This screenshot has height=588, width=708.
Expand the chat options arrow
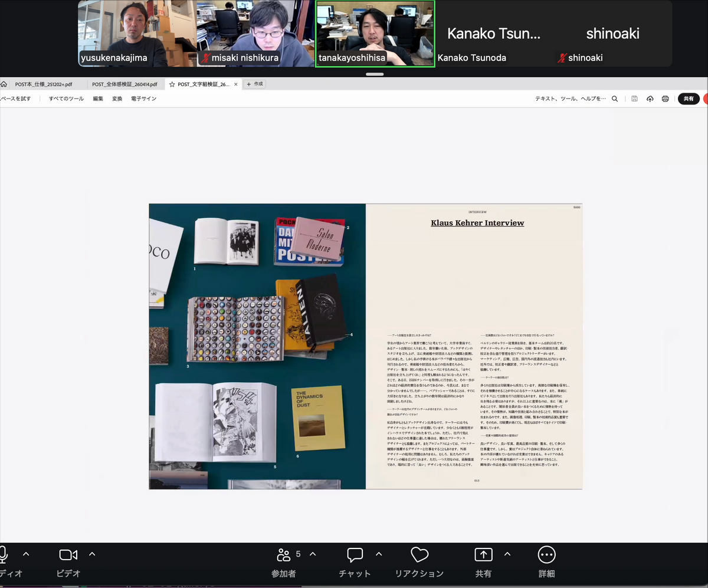click(379, 554)
